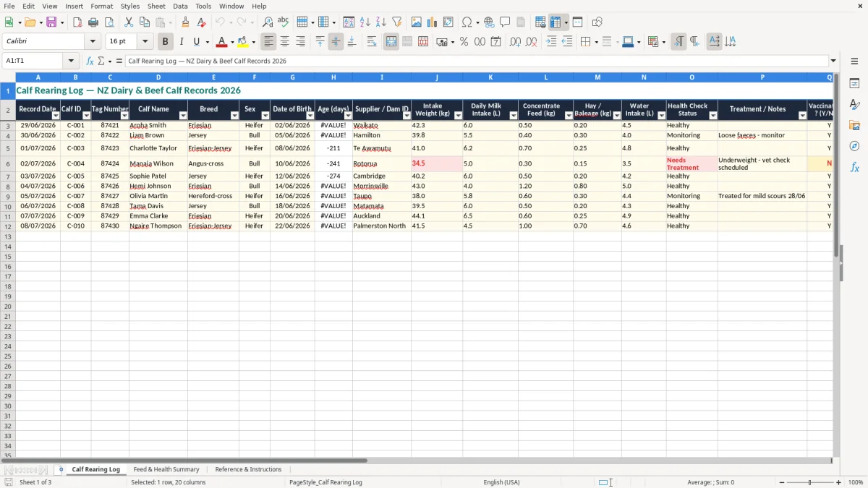Open the Format menu
Screen dimensions: 868x488
[101, 6]
